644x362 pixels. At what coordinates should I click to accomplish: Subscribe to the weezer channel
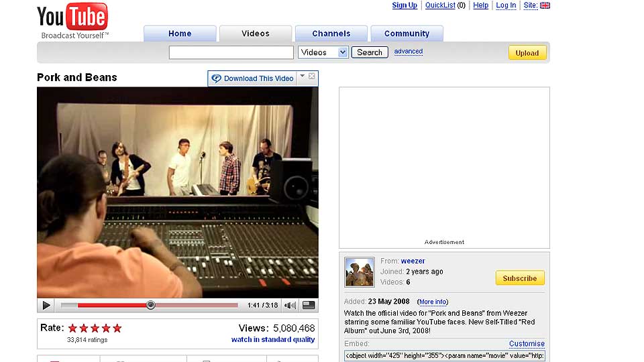[520, 278]
